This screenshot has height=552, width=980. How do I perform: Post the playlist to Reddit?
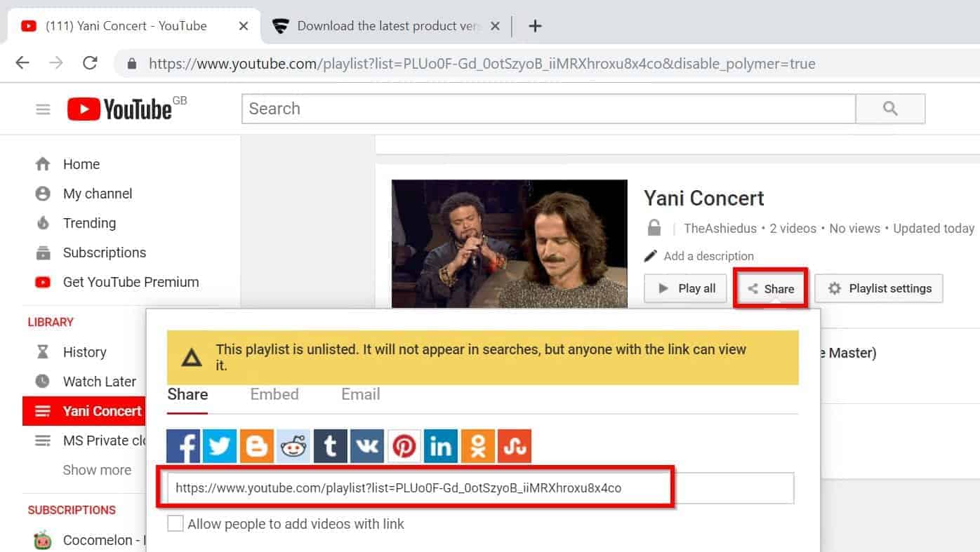[x=293, y=445]
